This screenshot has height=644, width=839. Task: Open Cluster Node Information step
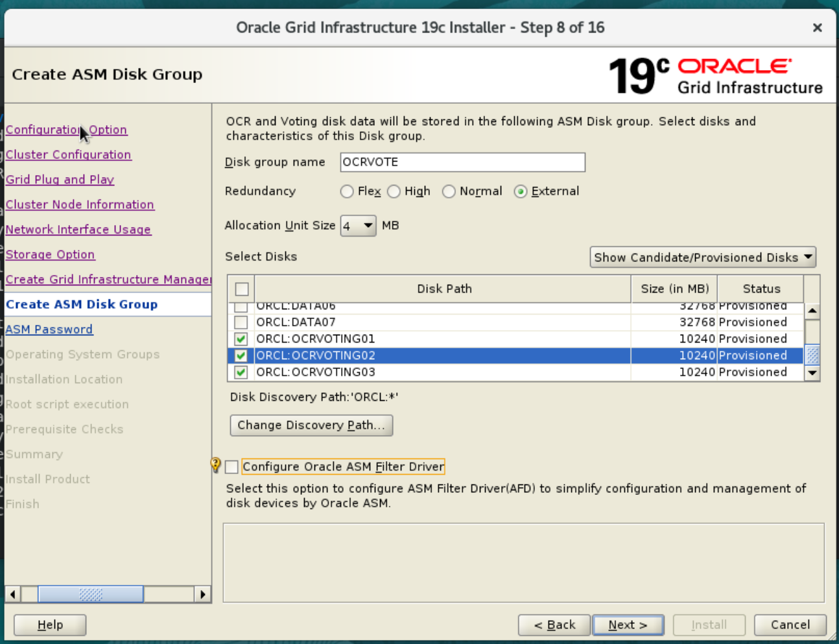[x=80, y=205]
